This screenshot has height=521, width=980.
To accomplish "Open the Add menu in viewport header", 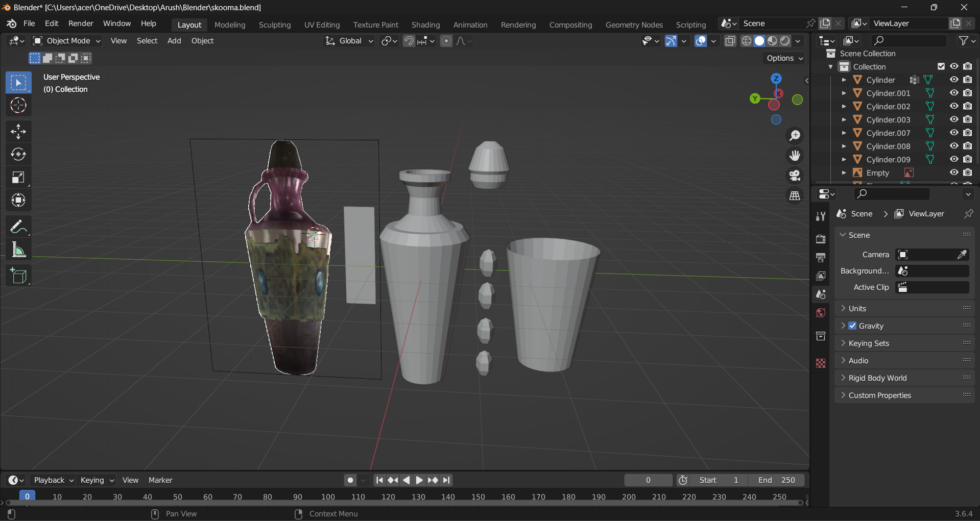I will tap(174, 41).
